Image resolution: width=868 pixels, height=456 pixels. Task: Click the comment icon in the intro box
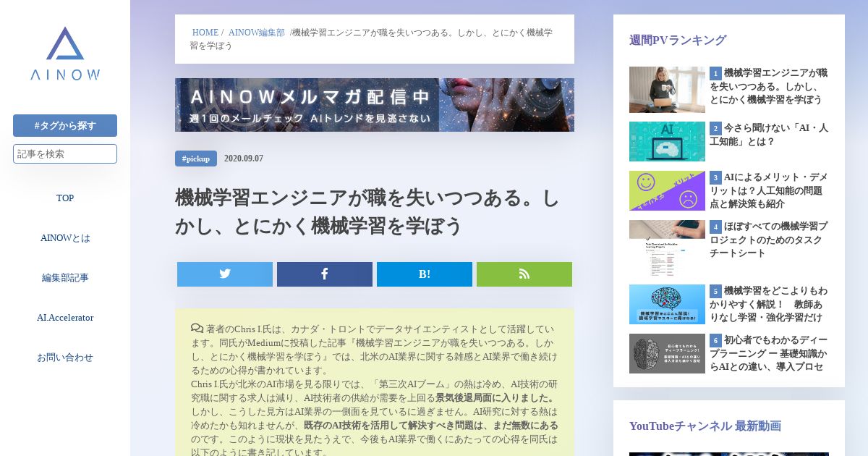pos(197,328)
